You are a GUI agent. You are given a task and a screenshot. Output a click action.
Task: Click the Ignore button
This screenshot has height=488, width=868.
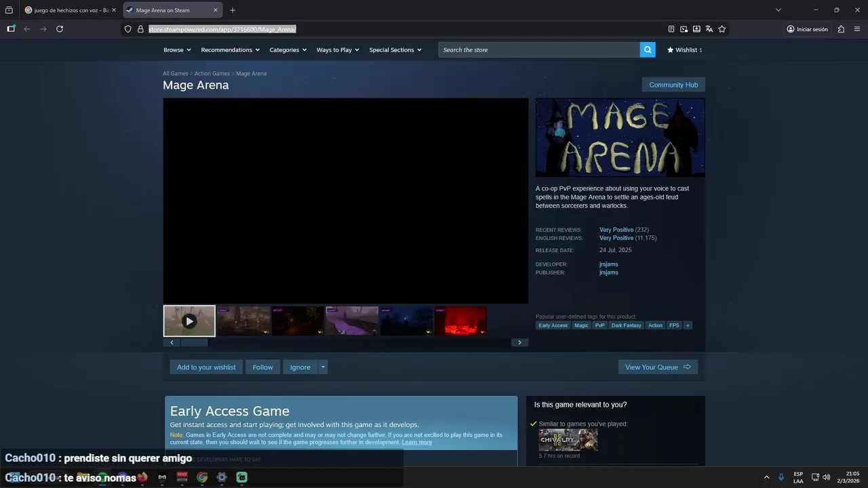300,367
